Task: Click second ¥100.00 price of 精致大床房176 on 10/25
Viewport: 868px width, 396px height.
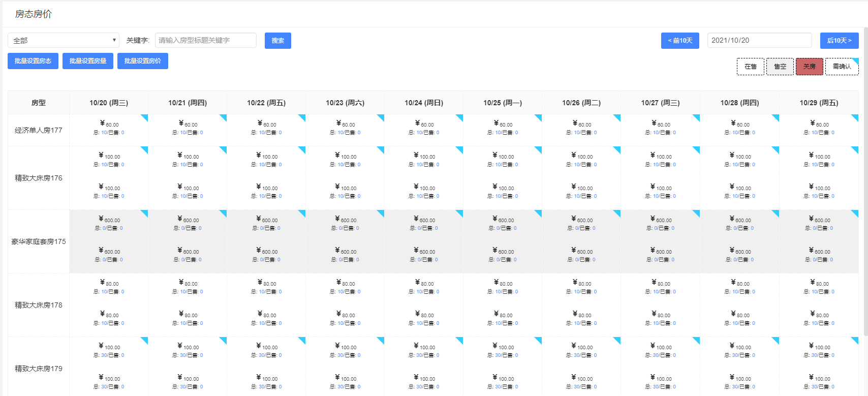Action: [503, 187]
